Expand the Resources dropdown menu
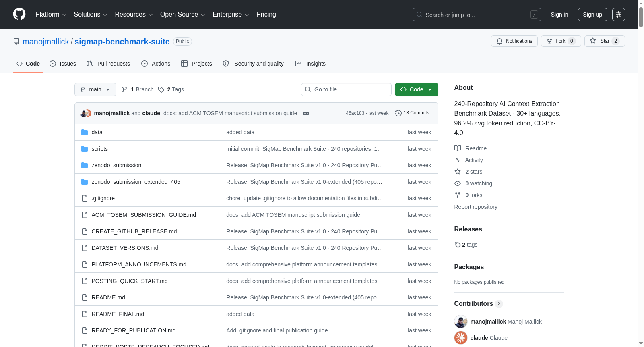Viewport: 644px width, 347px height. 134,15
